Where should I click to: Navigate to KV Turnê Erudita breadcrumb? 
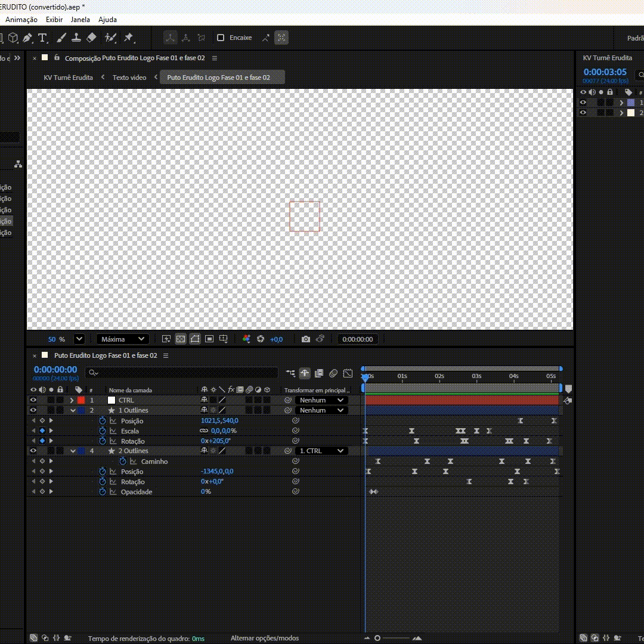pos(68,78)
